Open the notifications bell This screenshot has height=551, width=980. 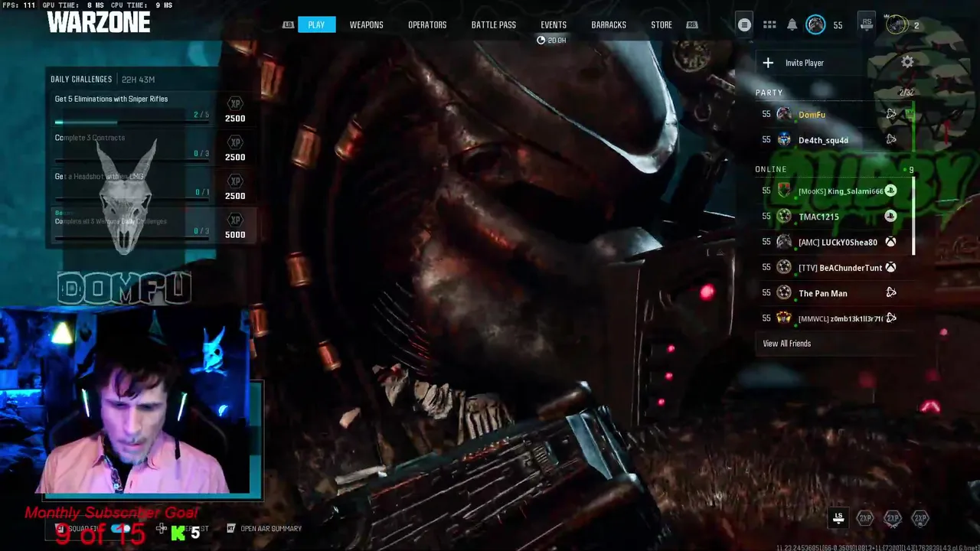tap(792, 24)
